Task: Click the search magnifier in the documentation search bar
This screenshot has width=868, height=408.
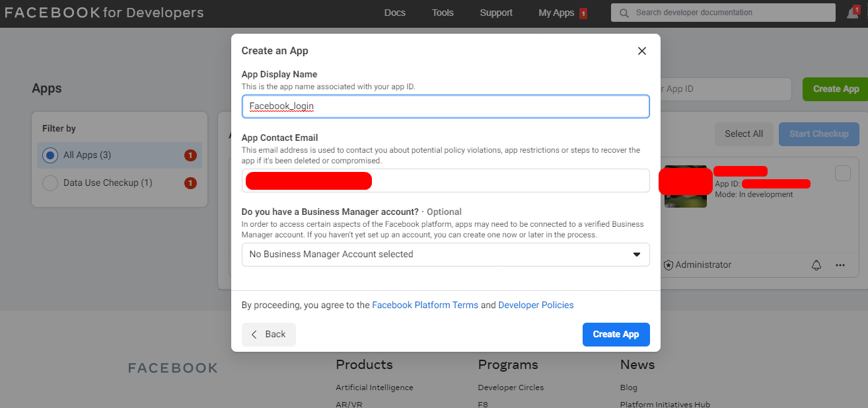Action: click(624, 12)
